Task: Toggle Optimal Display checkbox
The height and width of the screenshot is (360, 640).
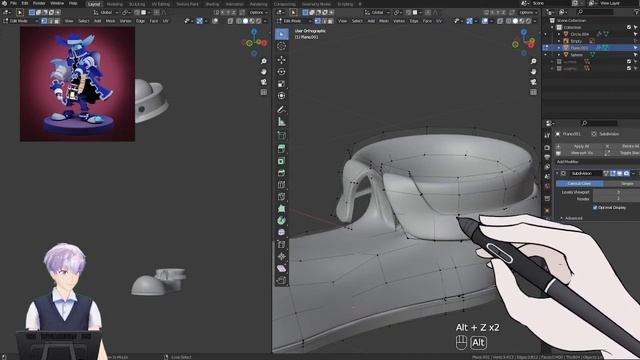Action: [595, 207]
